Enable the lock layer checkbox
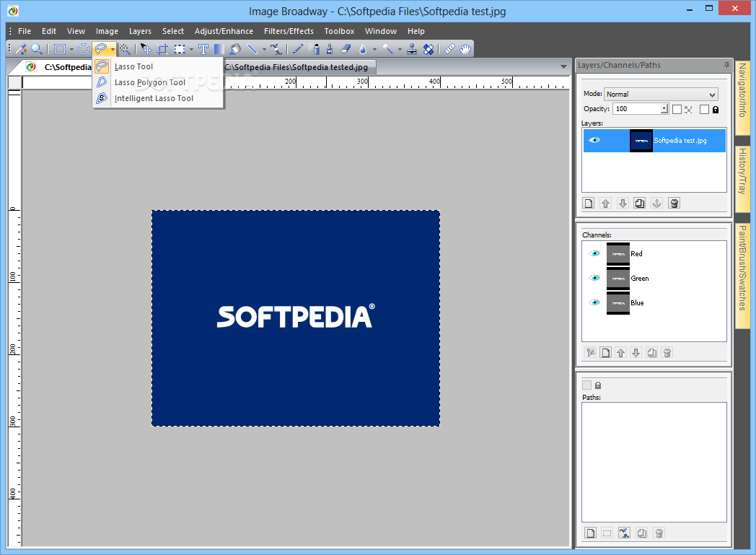 tap(704, 110)
